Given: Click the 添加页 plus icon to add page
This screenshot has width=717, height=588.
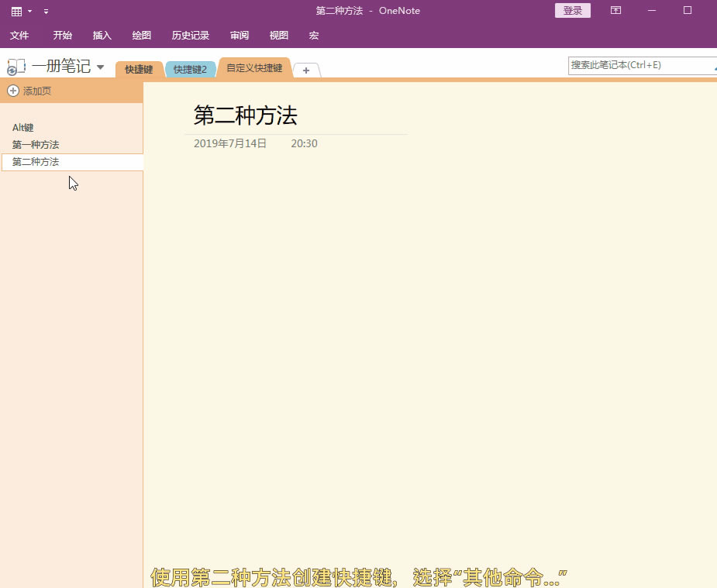Looking at the screenshot, I should [x=12, y=91].
